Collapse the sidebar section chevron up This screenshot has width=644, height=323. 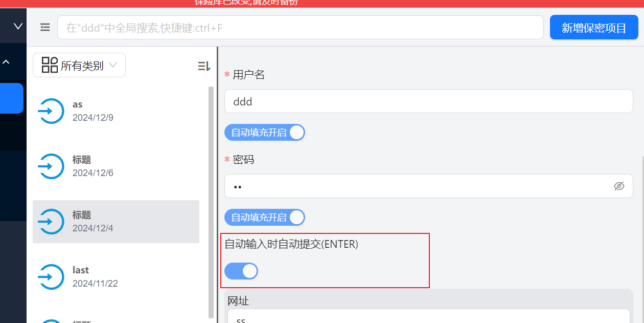(6, 62)
